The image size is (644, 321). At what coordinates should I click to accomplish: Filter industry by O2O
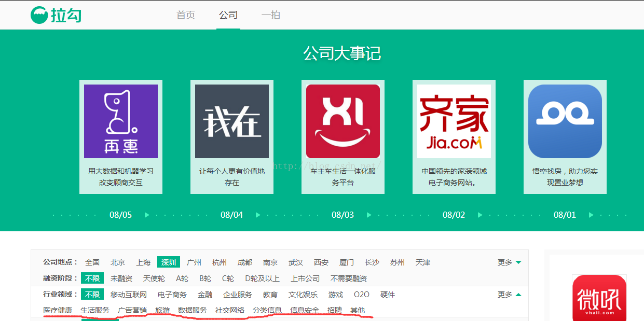[x=362, y=295]
